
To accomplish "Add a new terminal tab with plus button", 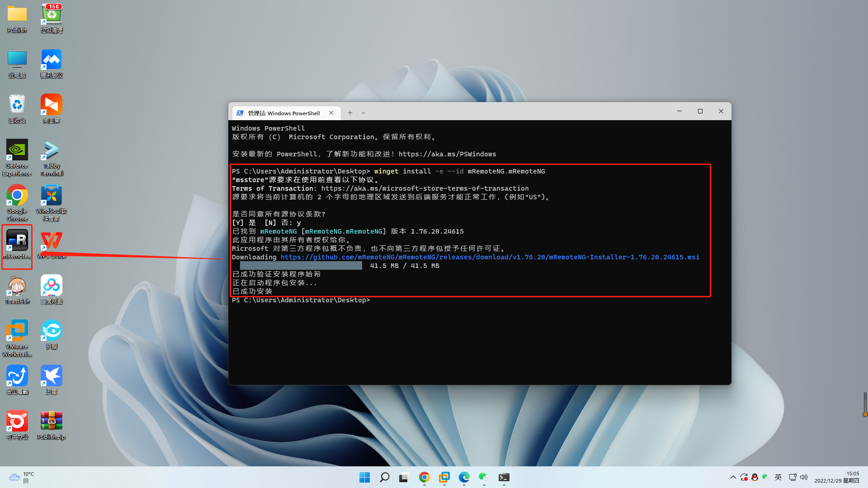I will [350, 113].
